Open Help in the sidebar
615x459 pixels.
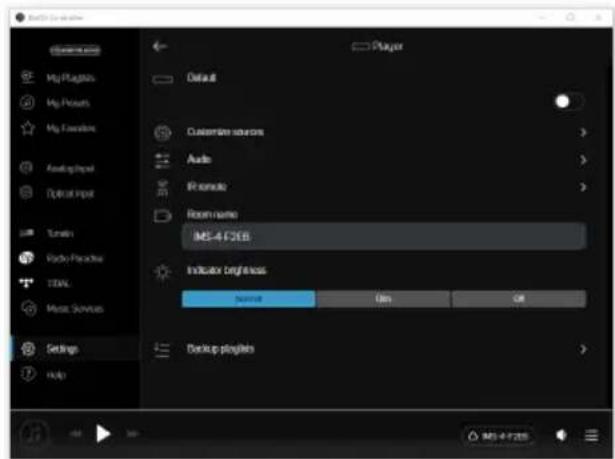click(75, 374)
